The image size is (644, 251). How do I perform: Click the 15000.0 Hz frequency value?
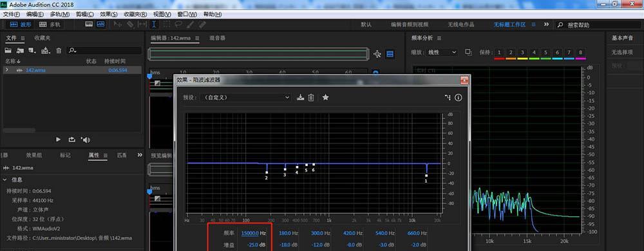pyautogui.click(x=250, y=234)
